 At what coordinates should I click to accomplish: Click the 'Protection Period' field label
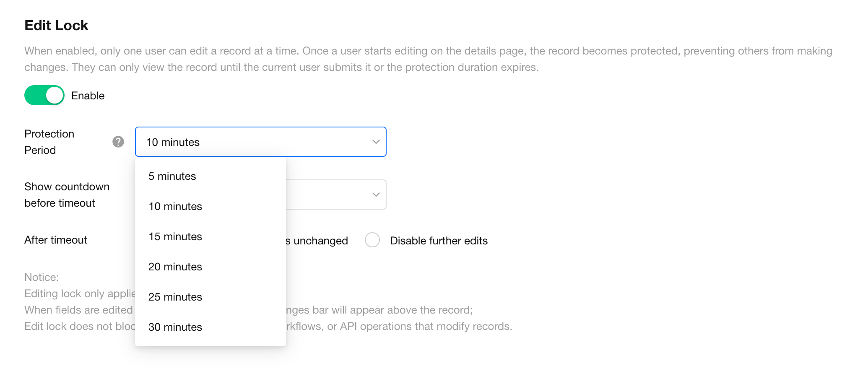point(49,142)
